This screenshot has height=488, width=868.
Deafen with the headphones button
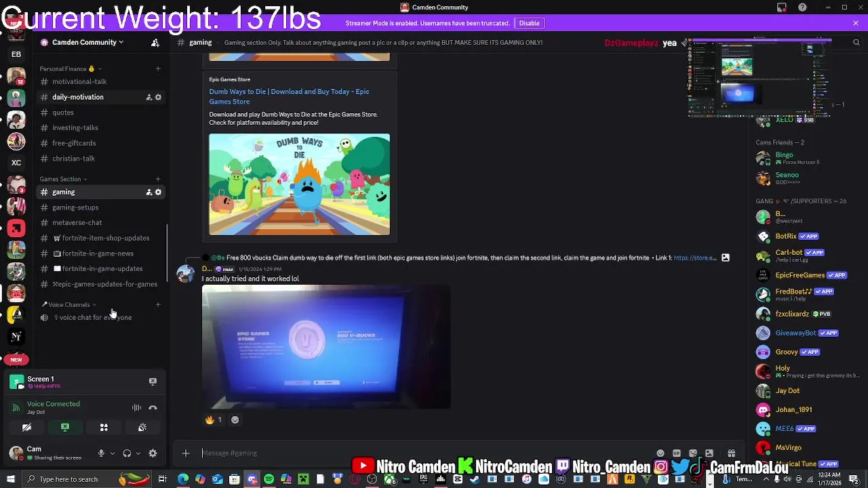tap(127, 453)
